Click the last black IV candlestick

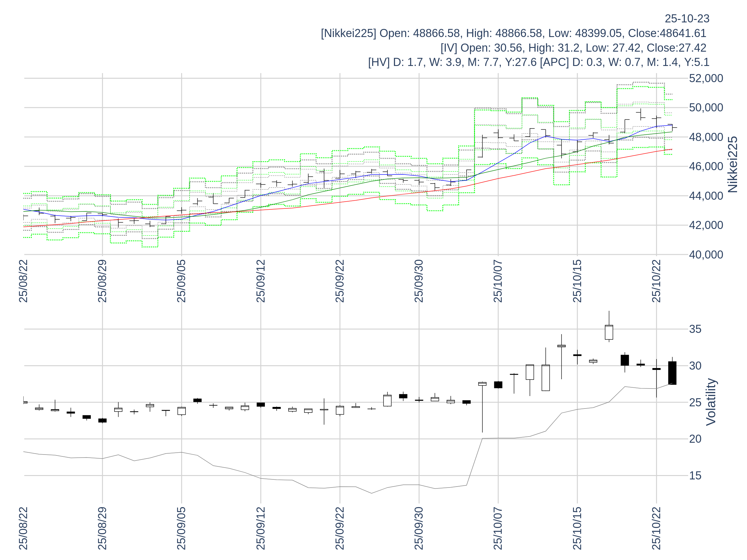click(672, 373)
